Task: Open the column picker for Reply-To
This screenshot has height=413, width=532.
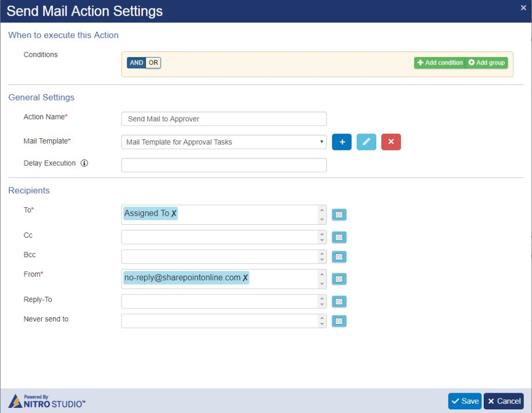Action: (x=339, y=301)
